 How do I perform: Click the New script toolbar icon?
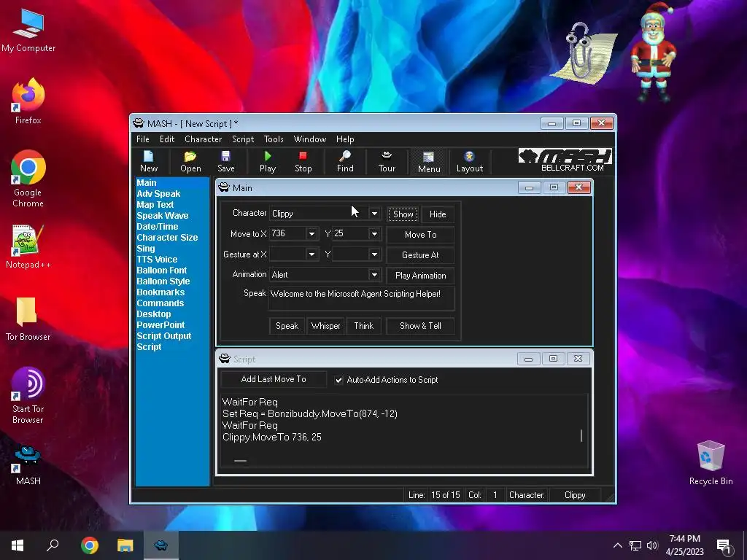click(x=149, y=161)
